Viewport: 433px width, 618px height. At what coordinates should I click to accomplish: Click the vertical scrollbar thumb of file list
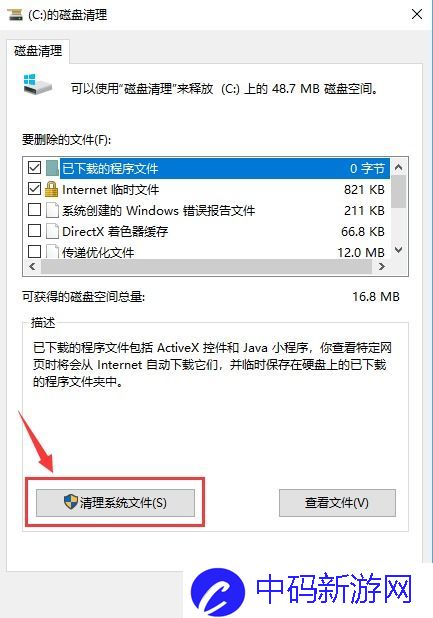tap(398, 191)
